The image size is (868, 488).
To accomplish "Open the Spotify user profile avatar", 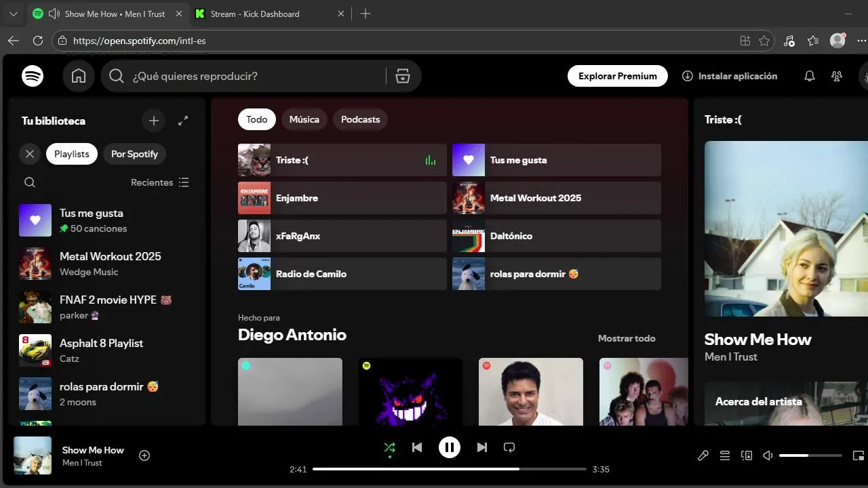I will pos(863,76).
